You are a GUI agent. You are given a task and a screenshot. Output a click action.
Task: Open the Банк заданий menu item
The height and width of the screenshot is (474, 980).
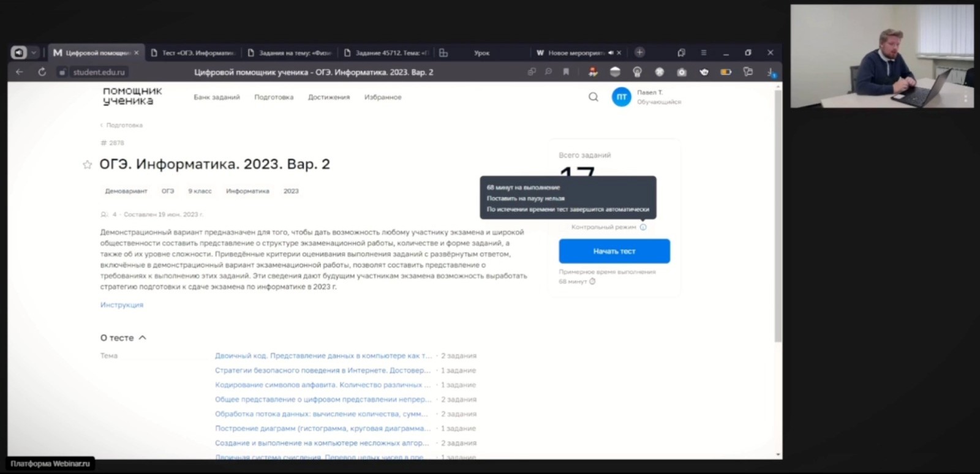(x=217, y=97)
